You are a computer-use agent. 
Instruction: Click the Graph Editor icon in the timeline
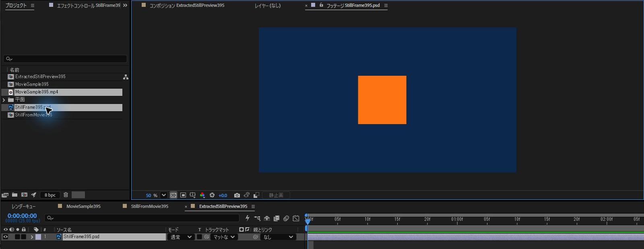pos(296,218)
